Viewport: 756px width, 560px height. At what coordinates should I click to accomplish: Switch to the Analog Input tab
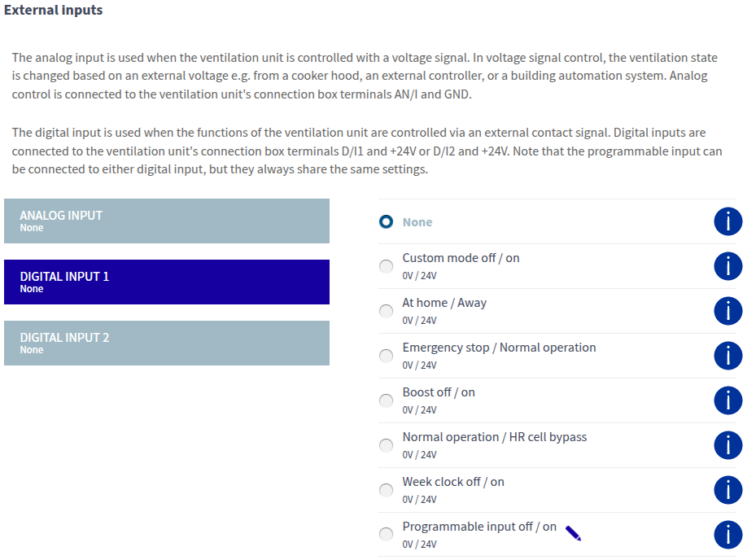pyautogui.click(x=166, y=221)
